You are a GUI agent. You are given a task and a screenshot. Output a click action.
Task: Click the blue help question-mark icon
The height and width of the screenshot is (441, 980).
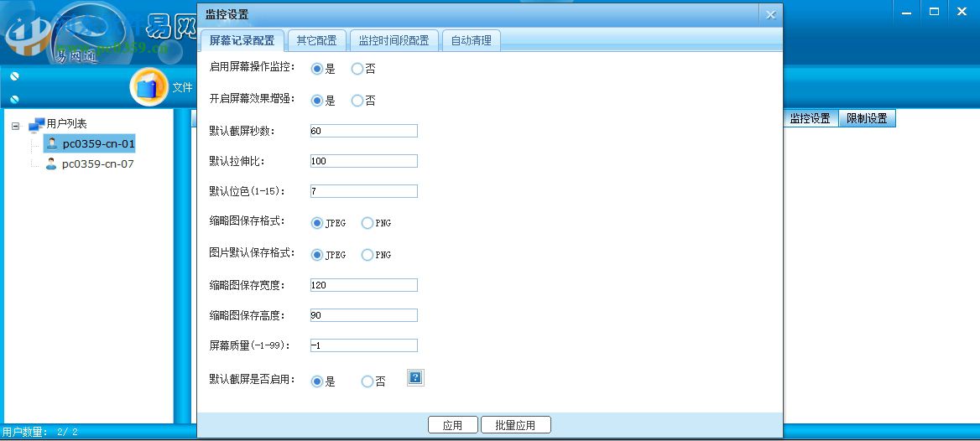pyautogui.click(x=415, y=377)
